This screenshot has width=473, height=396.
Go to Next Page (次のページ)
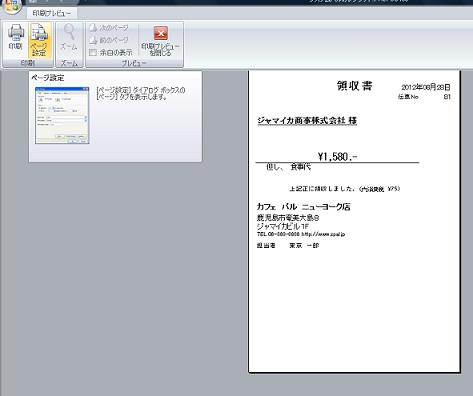pos(109,28)
